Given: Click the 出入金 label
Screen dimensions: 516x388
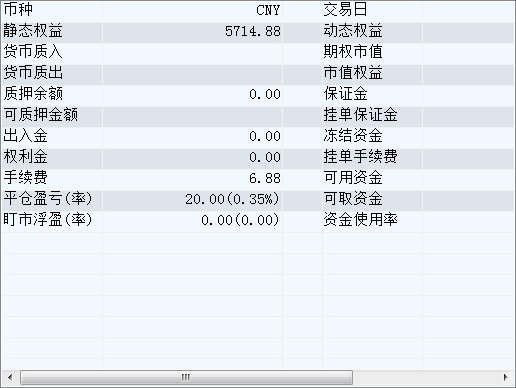Looking at the screenshot, I should pyautogui.click(x=25, y=136).
